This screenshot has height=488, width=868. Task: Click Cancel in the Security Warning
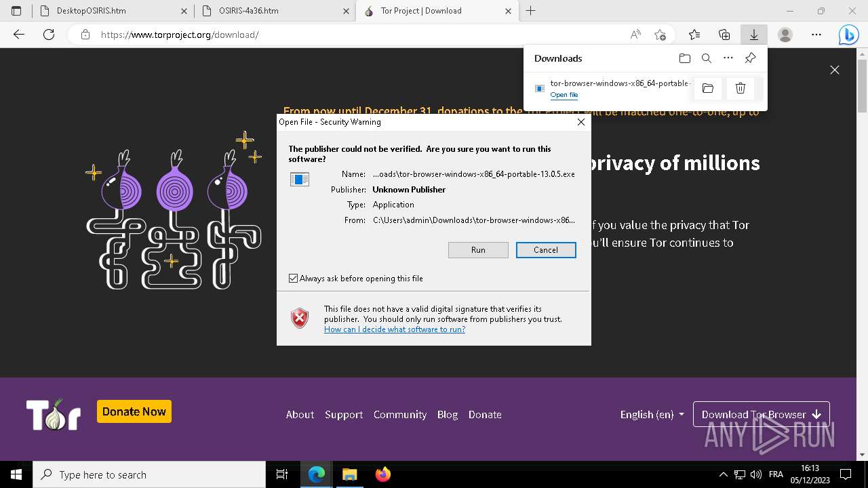[x=546, y=250]
